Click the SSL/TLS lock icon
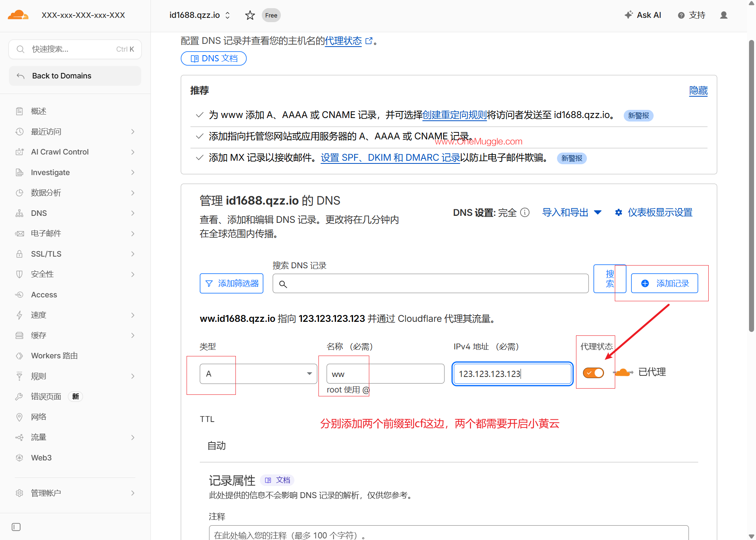The height and width of the screenshot is (540, 756). pyautogui.click(x=19, y=254)
